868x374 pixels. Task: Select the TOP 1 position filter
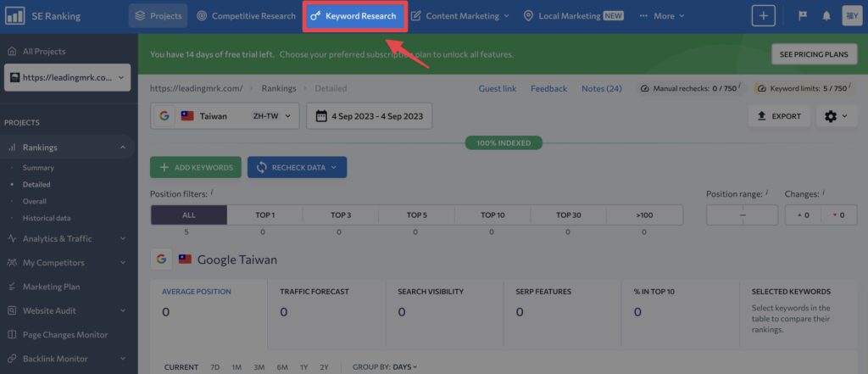pos(265,215)
